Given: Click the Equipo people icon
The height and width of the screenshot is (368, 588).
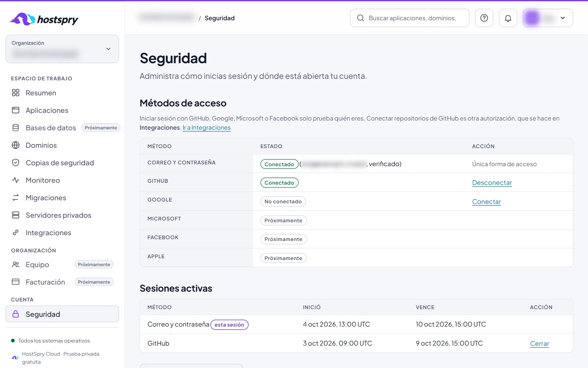Looking at the screenshot, I should coord(16,264).
